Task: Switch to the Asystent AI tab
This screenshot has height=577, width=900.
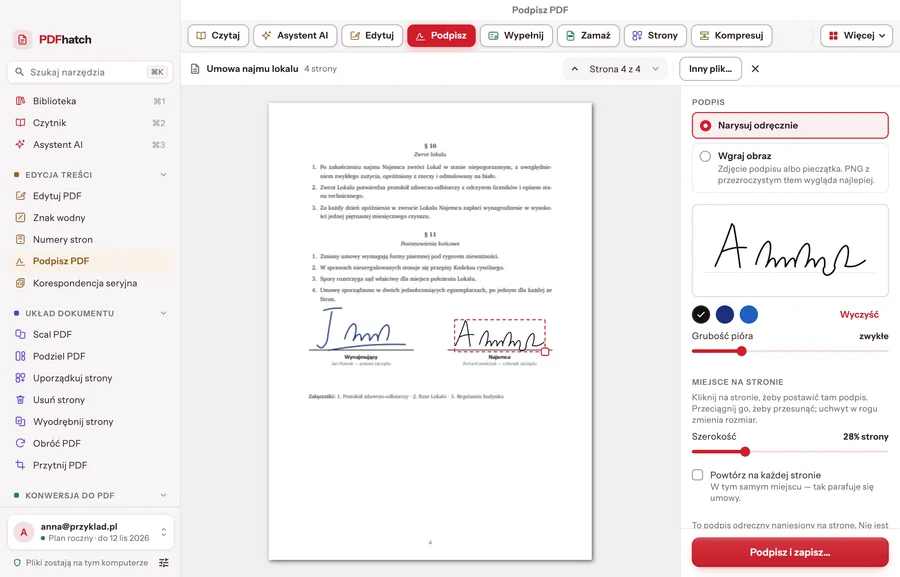Action: (x=295, y=36)
